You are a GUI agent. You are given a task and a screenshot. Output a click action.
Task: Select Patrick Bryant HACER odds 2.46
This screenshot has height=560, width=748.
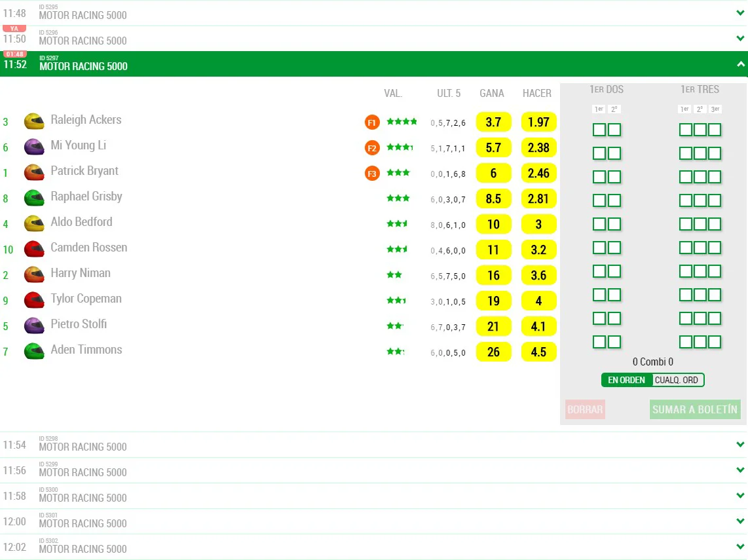pos(538,173)
